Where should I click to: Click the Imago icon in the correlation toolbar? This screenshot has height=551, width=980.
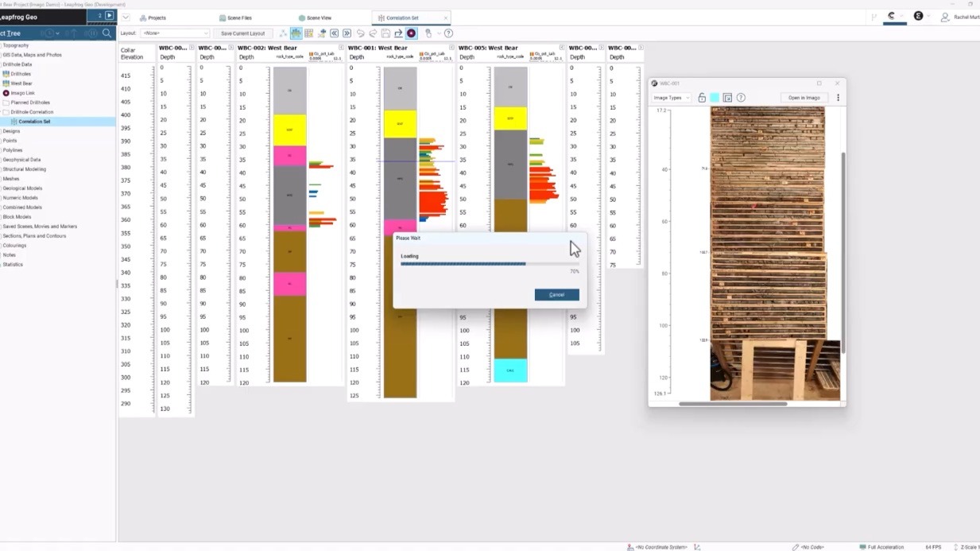tap(411, 33)
